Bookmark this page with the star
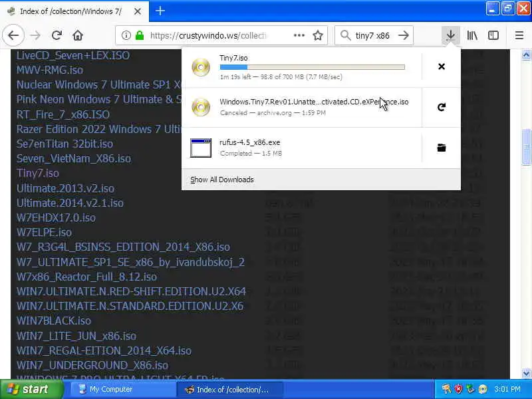Viewport: 532px width, 399px height. 318,35
